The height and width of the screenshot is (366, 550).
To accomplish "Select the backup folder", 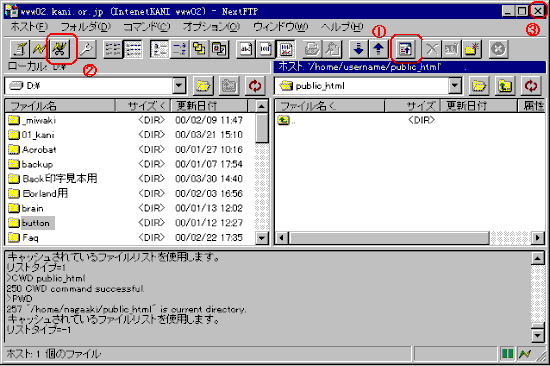I will [31, 164].
